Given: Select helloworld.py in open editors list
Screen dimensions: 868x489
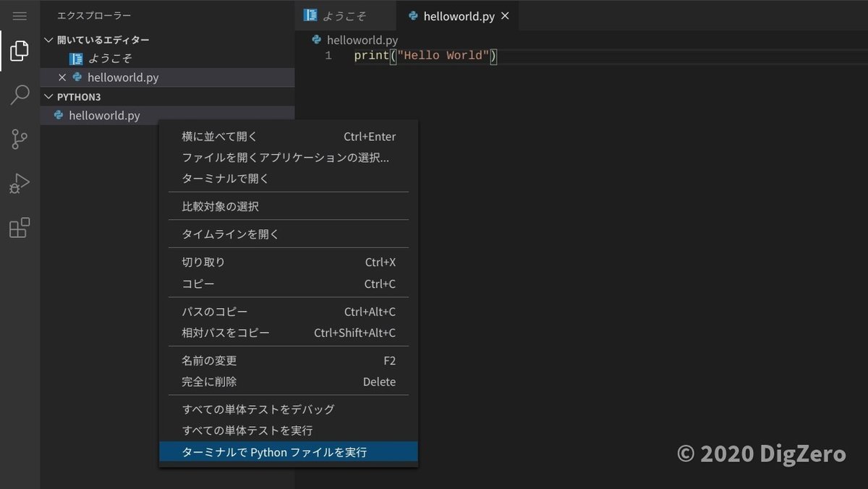Looking at the screenshot, I should pos(168,77).
